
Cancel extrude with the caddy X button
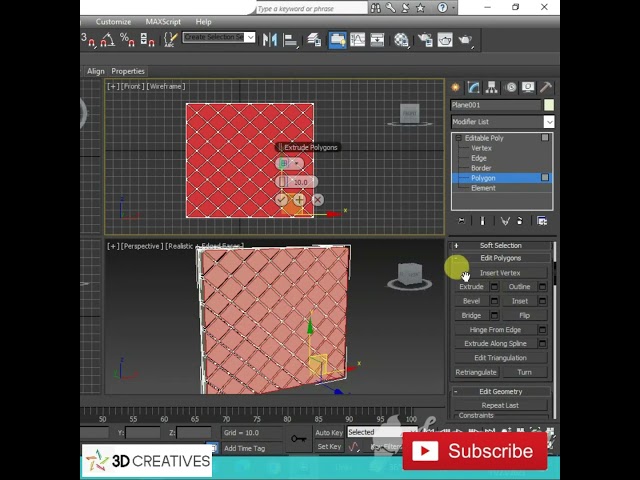tap(318, 200)
